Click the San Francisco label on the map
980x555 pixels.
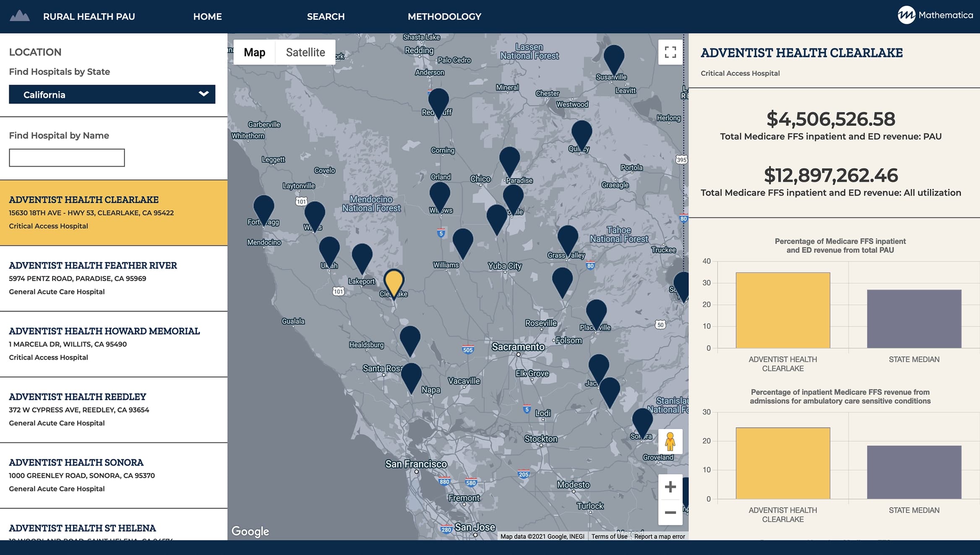tap(416, 464)
